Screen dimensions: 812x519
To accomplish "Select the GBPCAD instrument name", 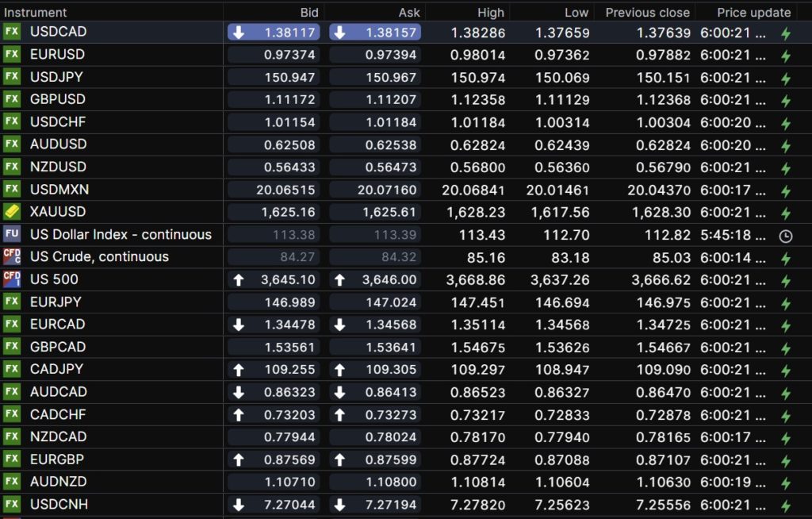I will (58, 347).
